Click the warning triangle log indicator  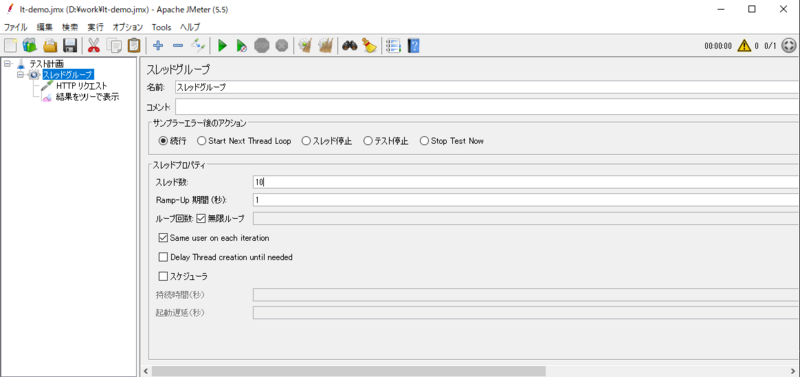tap(744, 46)
